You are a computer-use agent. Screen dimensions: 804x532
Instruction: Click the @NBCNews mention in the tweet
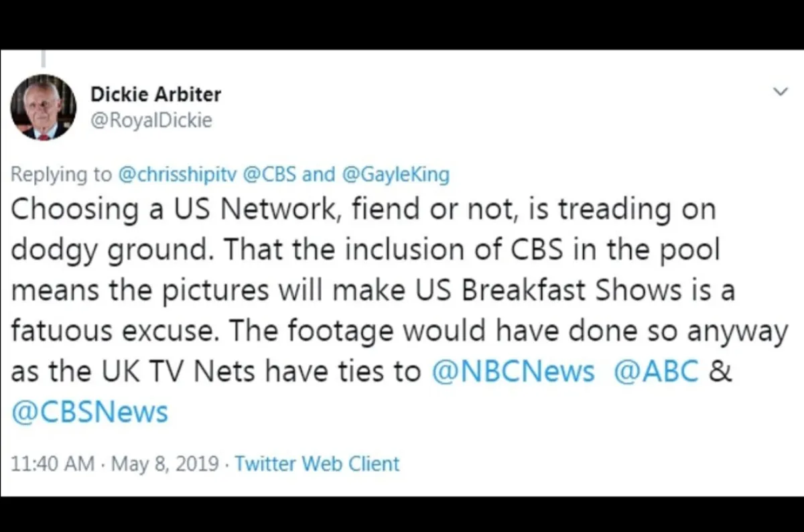pos(513,372)
